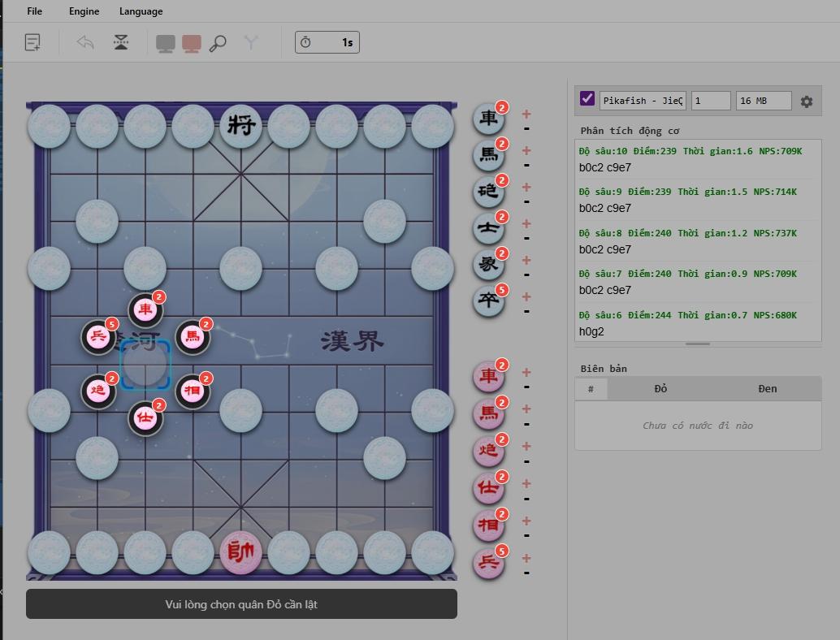Open the Pikafish engine selection dropdown
Screen dimensions: 840x640
tap(643, 101)
